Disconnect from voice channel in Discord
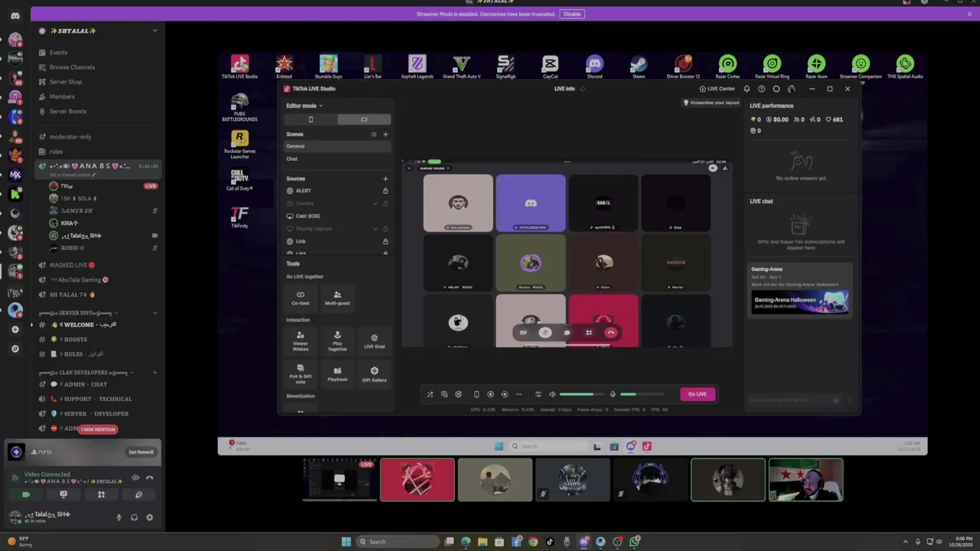Viewport: 980px width, 551px height. click(x=149, y=478)
